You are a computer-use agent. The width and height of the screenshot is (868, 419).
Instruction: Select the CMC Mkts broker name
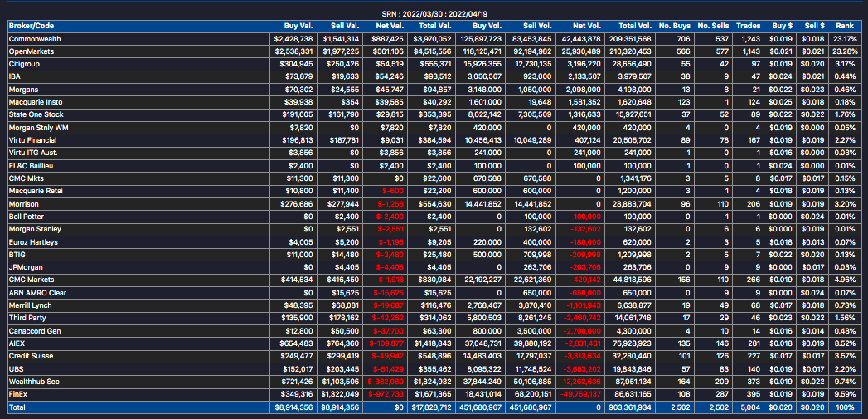(24, 178)
